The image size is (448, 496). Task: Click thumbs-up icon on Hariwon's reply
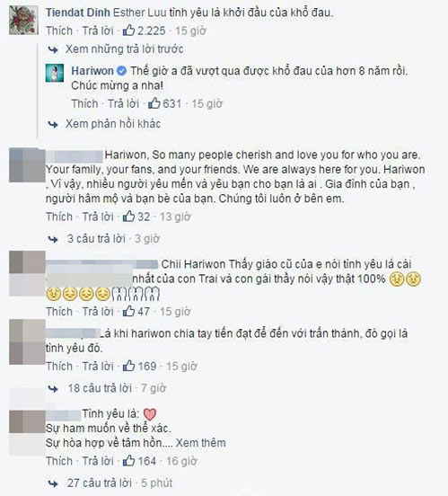click(154, 103)
